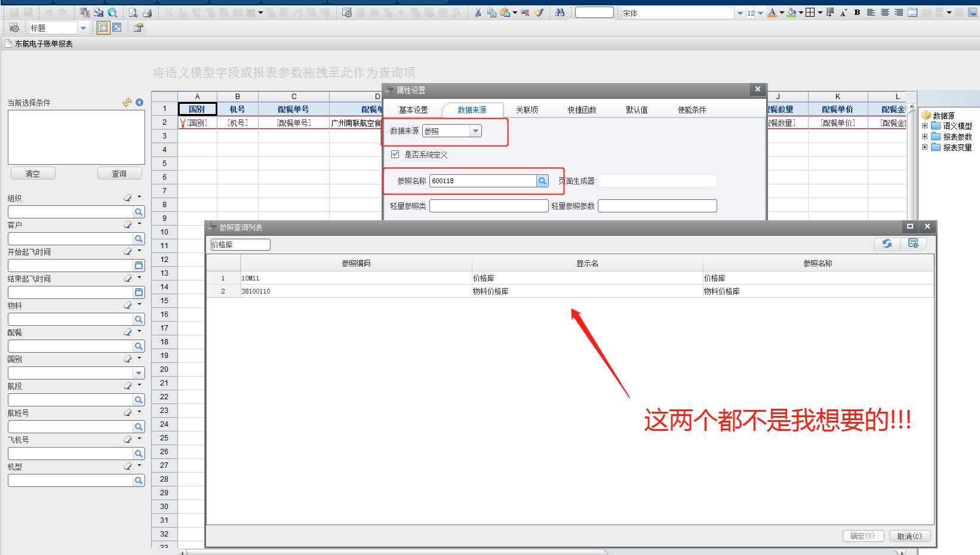Screen dimensions: 980x555
Task: Expand the 报表参数 tree node
Action: pos(924,137)
